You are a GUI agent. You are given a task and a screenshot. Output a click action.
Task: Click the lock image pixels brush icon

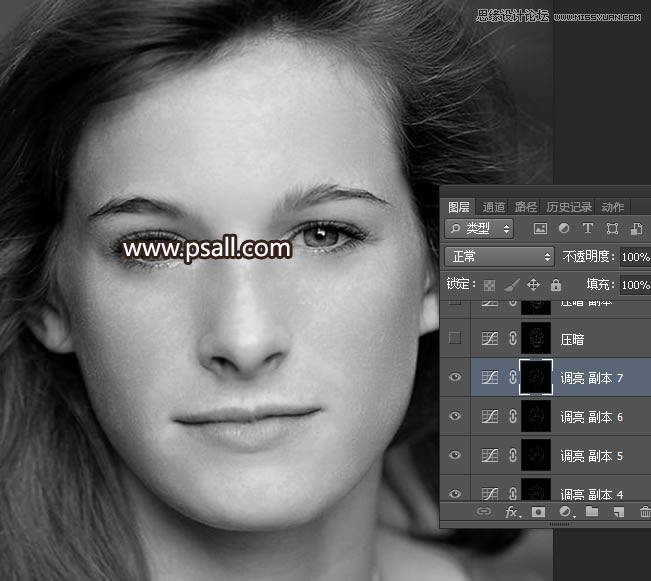coord(511,285)
